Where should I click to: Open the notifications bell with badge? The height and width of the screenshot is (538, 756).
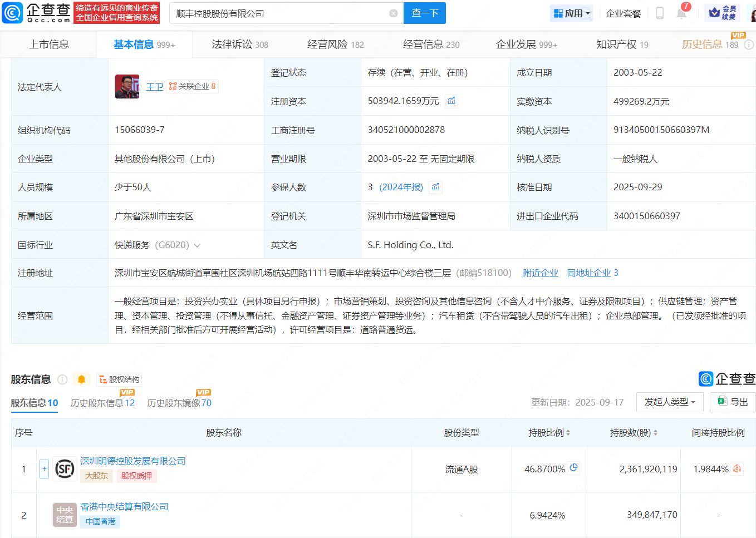click(x=681, y=13)
